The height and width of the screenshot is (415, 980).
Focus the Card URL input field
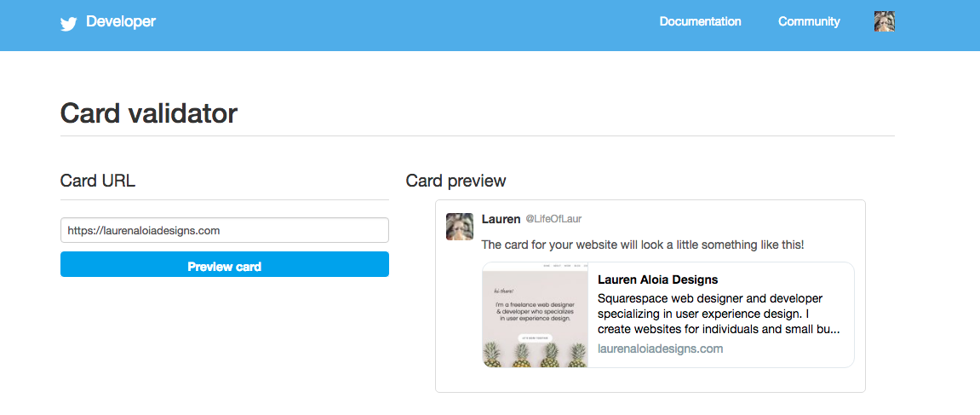click(x=225, y=230)
